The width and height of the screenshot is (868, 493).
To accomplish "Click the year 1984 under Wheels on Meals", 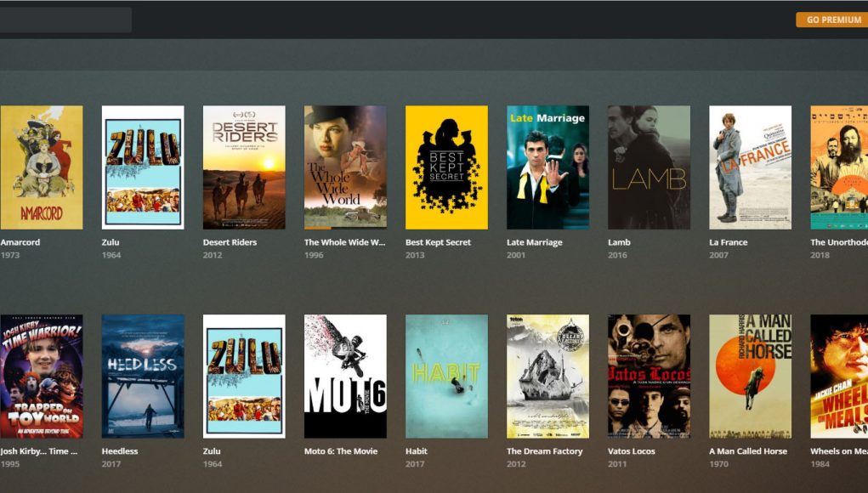I will point(820,464).
